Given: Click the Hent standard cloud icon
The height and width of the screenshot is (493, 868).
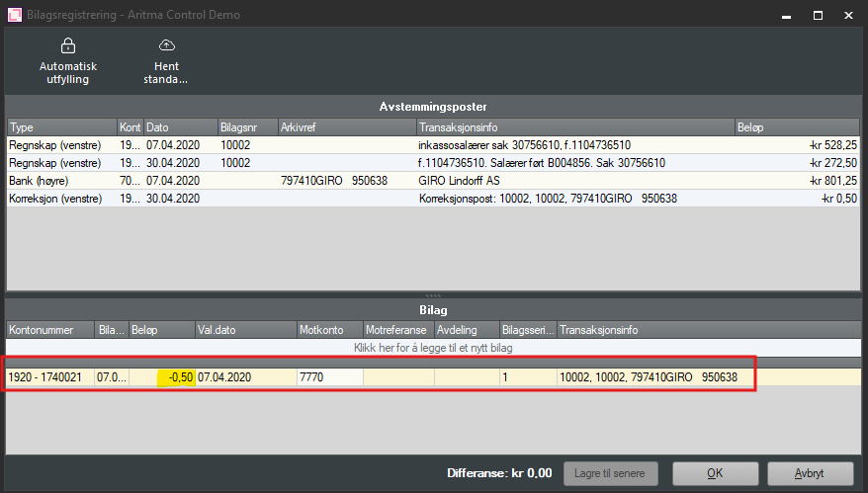Looking at the screenshot, I should [166, 45].
